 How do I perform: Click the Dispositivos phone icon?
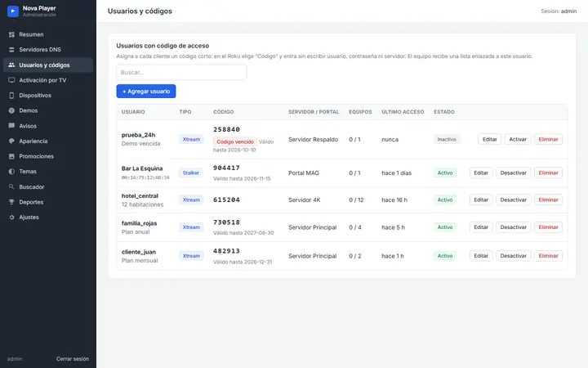(11, 96)
